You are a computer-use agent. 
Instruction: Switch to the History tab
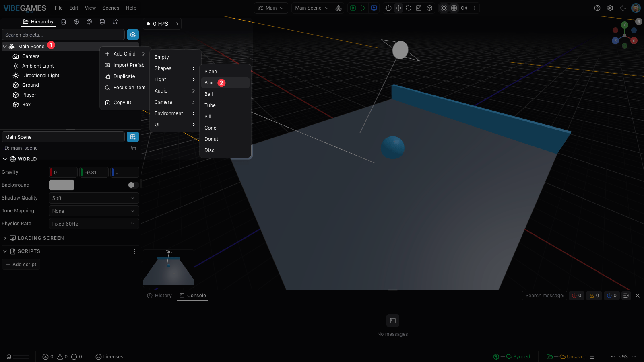[159, 296]
